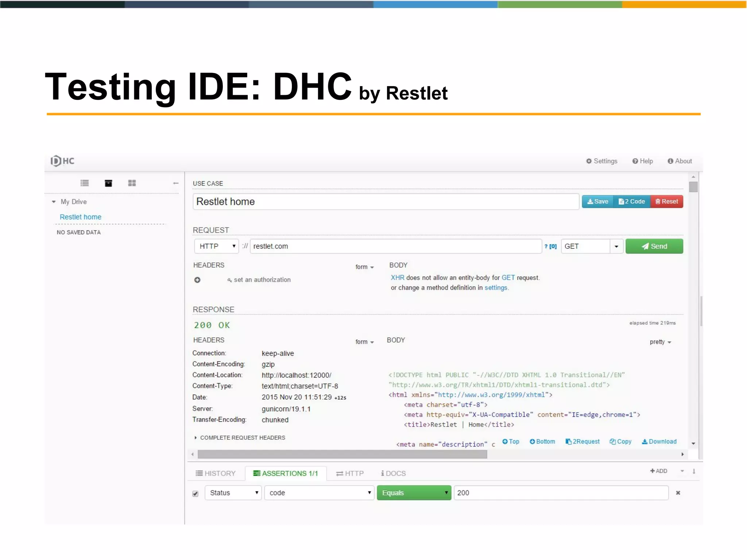
Task: Save the Restlet home use case
Action: pyautogui.click(x=598, y=202)
